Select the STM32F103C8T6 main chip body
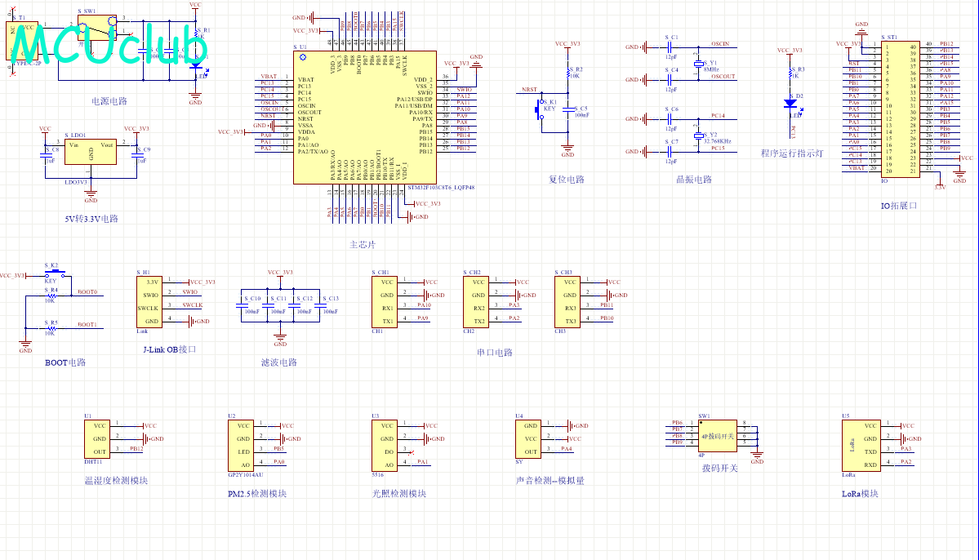Screen dimensions: 979x560 tap(365, 118)
